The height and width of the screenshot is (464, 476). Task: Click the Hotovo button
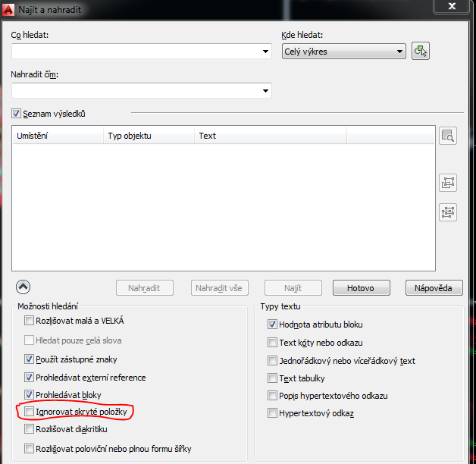point(362,288)
